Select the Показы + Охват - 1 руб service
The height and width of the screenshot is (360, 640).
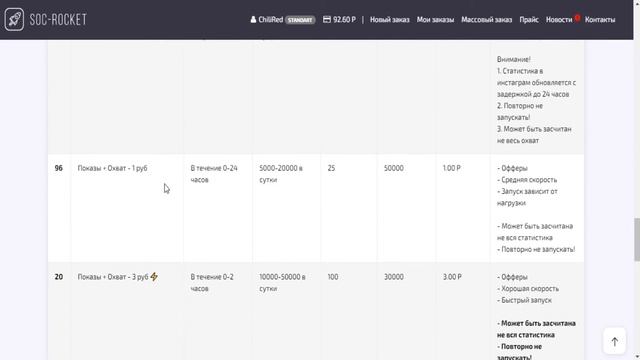[112, 168]
